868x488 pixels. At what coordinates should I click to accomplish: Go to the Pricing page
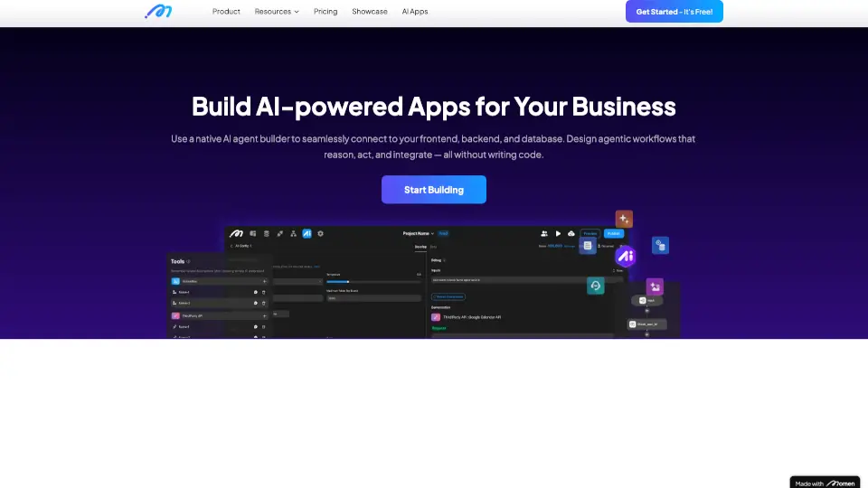click(x=325, y=12)
